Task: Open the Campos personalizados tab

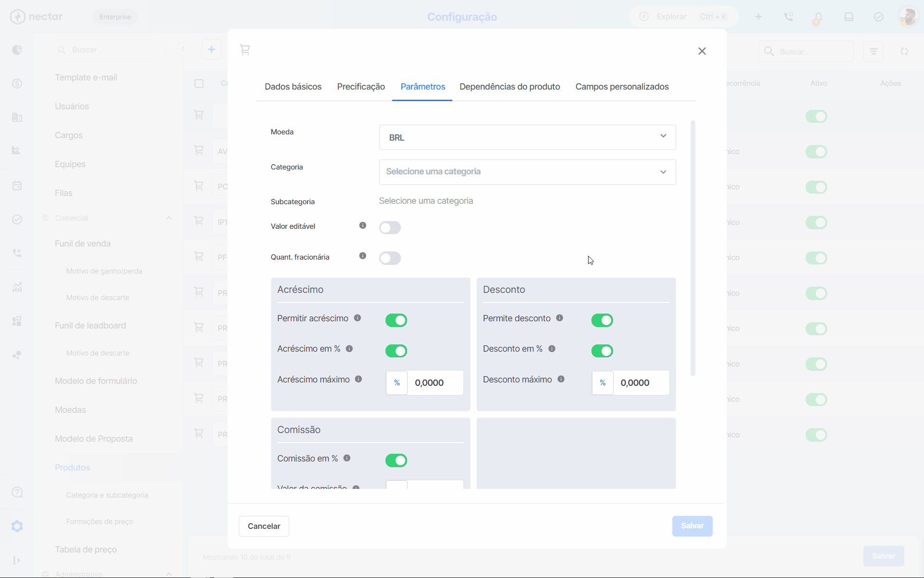Action: [622, 87]
